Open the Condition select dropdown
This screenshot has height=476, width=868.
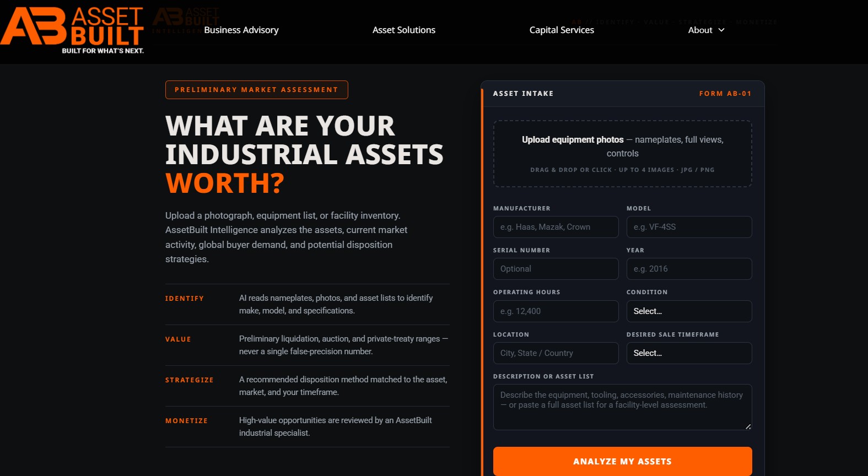tap(689, 311)
